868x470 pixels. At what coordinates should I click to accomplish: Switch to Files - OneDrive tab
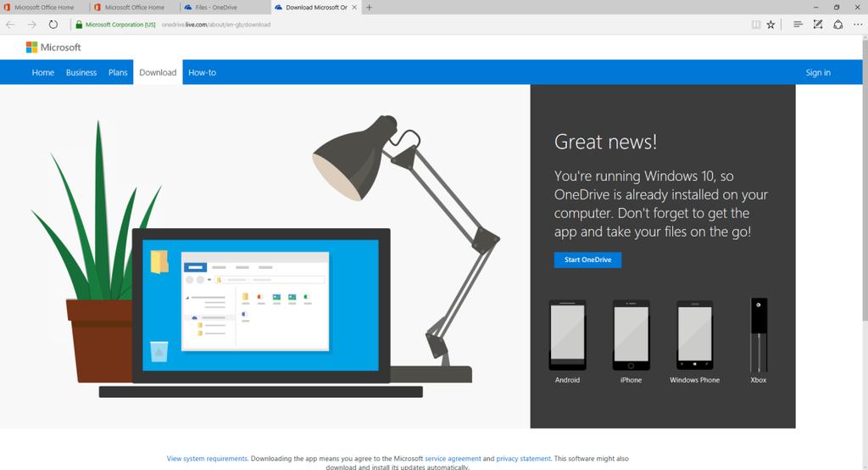(225, 7)
